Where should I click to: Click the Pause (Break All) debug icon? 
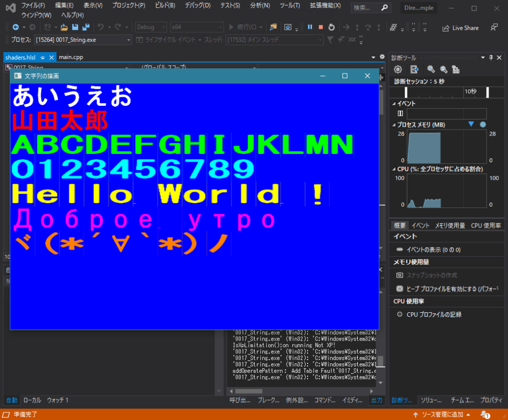pos(310,28)
